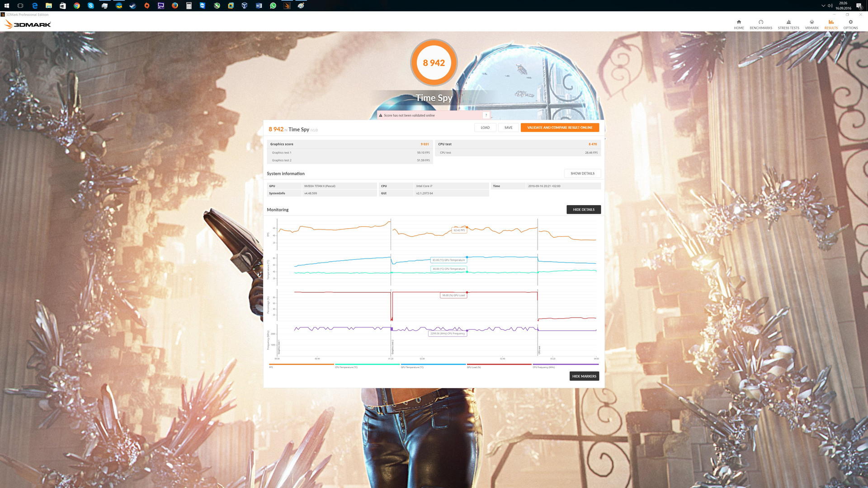Launch Microsoft Edge from the taskbar

pos(35,5)
